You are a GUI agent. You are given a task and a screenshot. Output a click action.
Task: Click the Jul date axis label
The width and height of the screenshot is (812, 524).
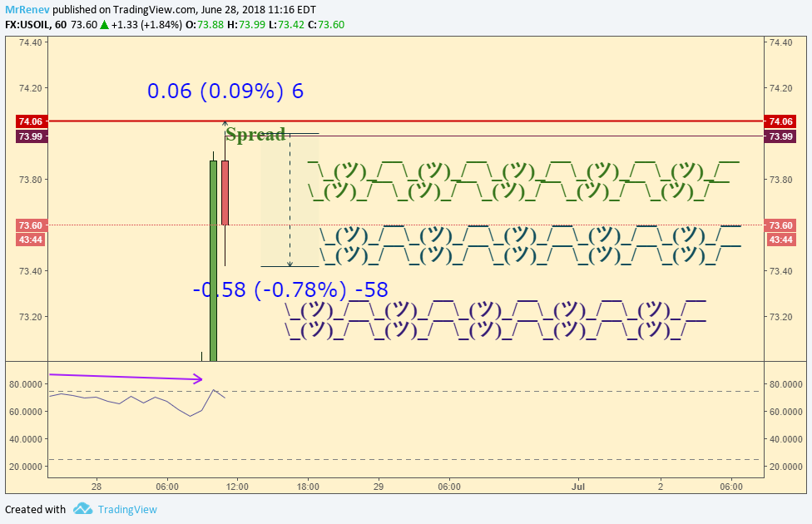click(x=578, y=487)
